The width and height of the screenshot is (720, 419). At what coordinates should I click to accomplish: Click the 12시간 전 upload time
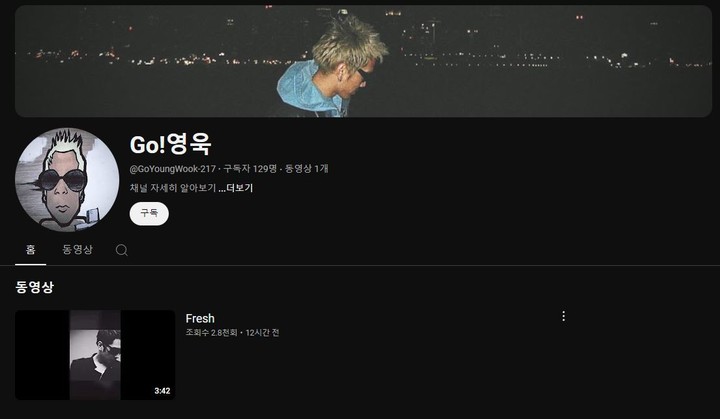click(x=262, y=333)
